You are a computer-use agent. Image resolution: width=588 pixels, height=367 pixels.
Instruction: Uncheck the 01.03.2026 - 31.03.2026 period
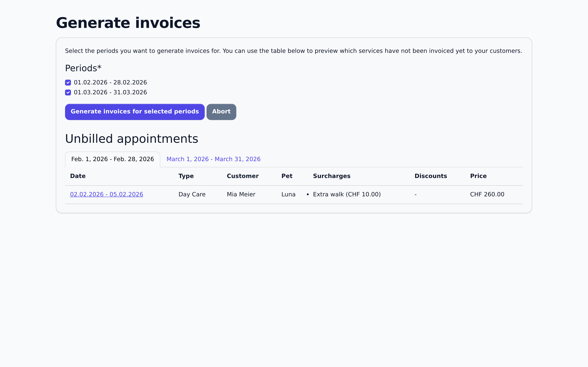[68, 92]
